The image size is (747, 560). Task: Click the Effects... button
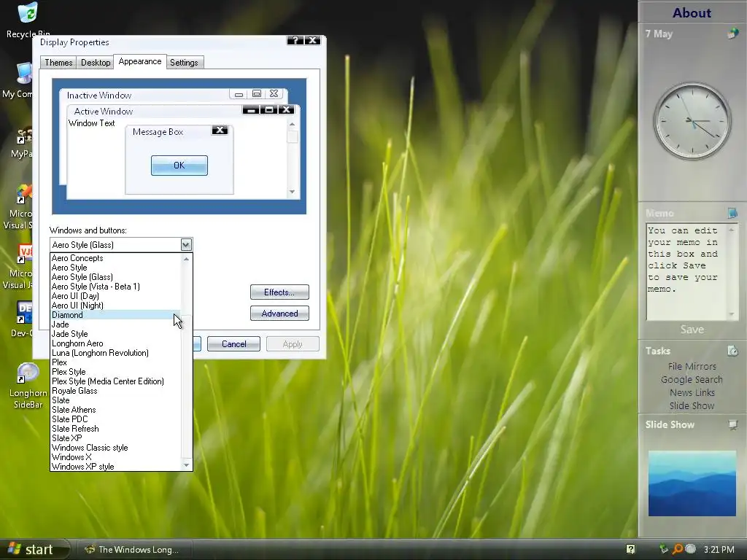(x=279, y=292)
